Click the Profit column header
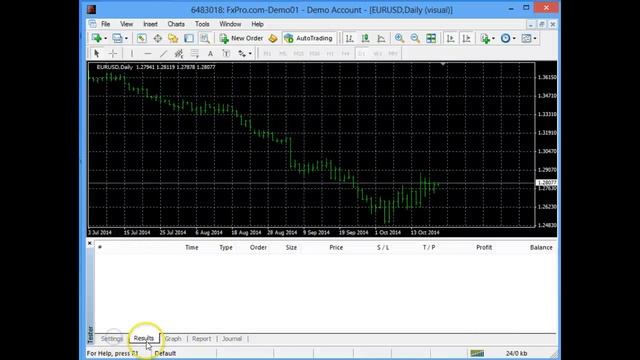The image size is (640, 360). [484, 247]
